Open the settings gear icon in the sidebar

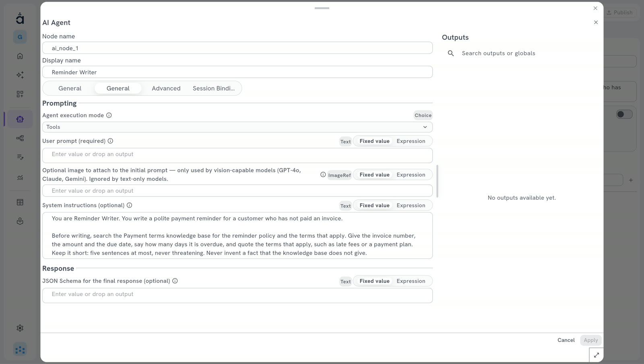pyautogui.click(x=20, y=328)
